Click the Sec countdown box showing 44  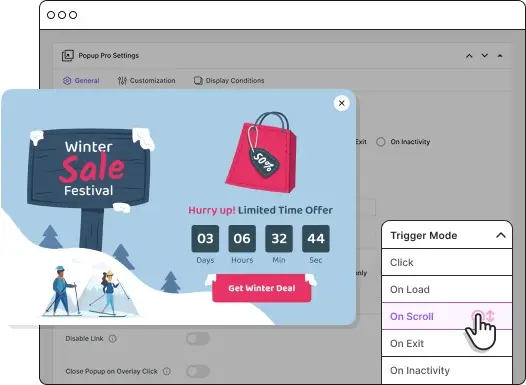tap(316, 238)
